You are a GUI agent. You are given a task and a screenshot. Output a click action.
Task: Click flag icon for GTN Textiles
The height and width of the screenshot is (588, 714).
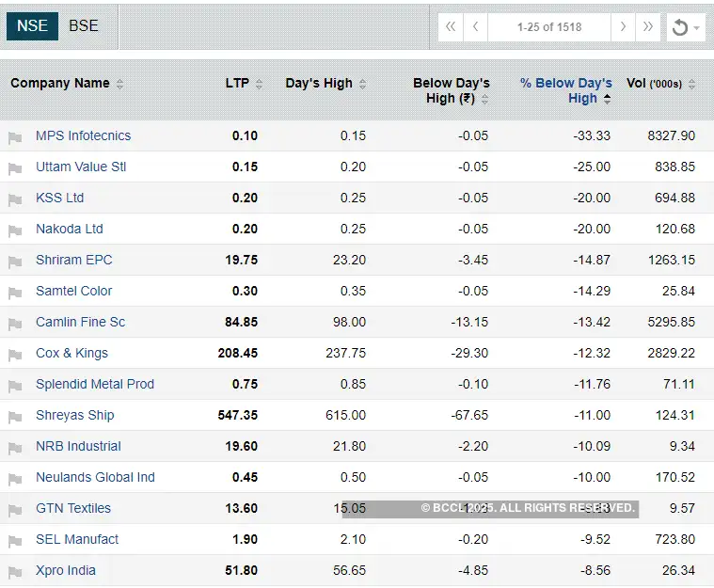pos(15,510)
